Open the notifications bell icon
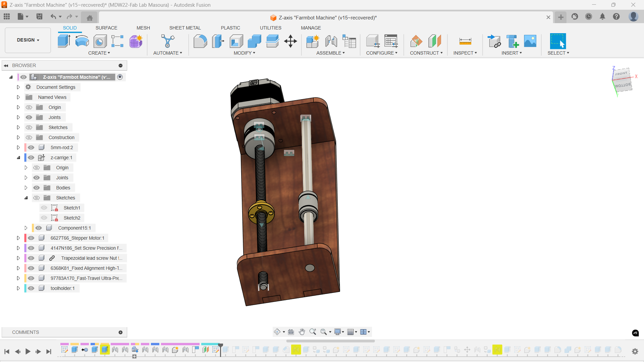 pos(602,16)
